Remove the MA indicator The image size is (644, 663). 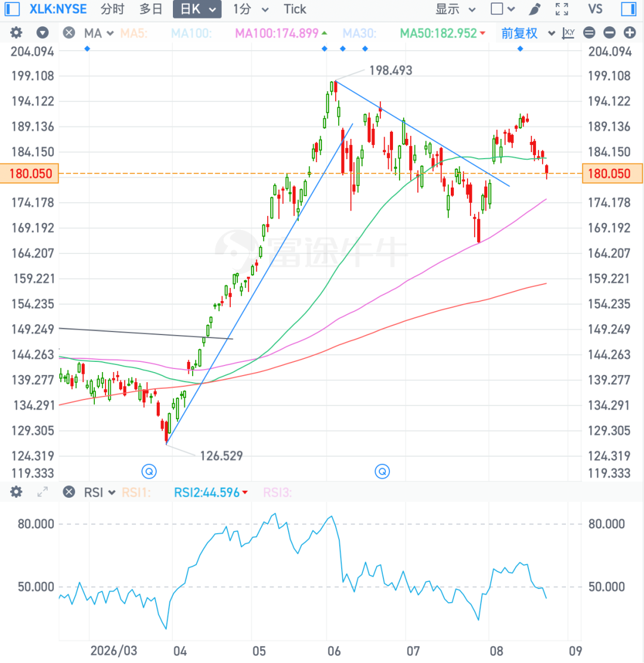pyautogui.click(x=69, y=33)
